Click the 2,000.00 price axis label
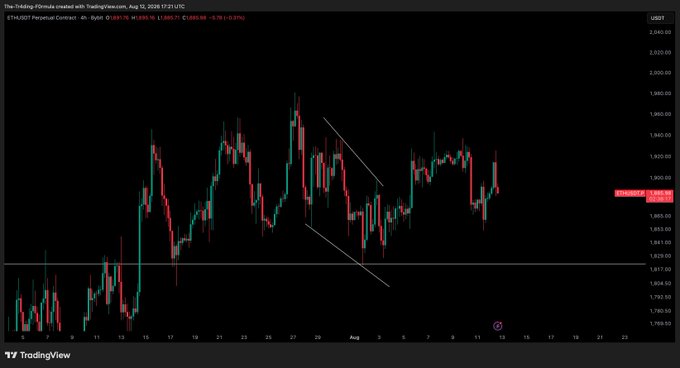Screen dimensions: 680x368 (x=660, y=73)
